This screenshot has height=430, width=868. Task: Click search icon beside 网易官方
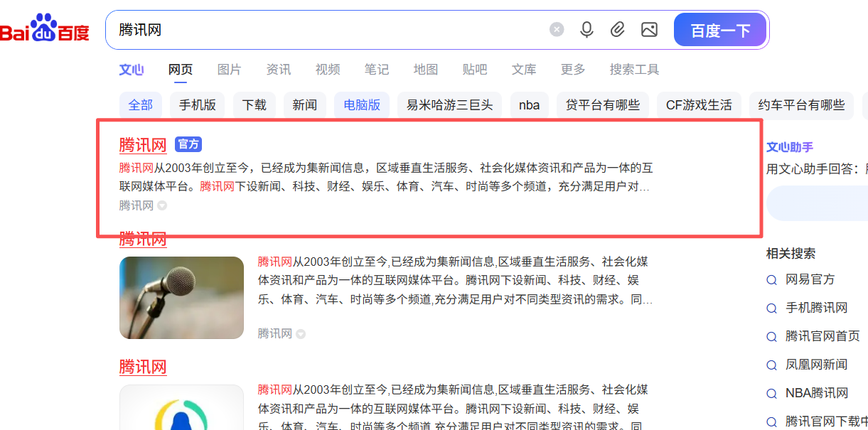point(771,280)
